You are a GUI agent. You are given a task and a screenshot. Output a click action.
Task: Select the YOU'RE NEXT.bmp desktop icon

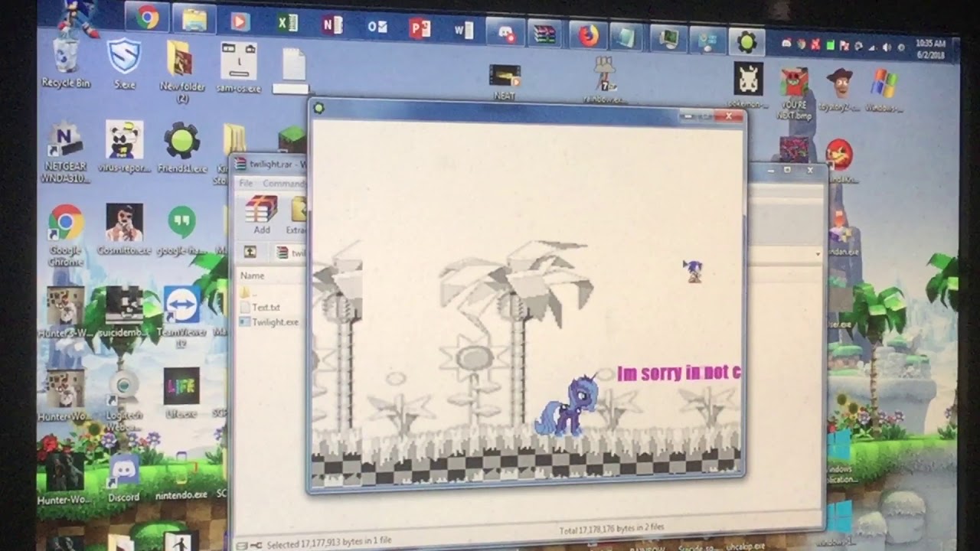tap(795, 94)
